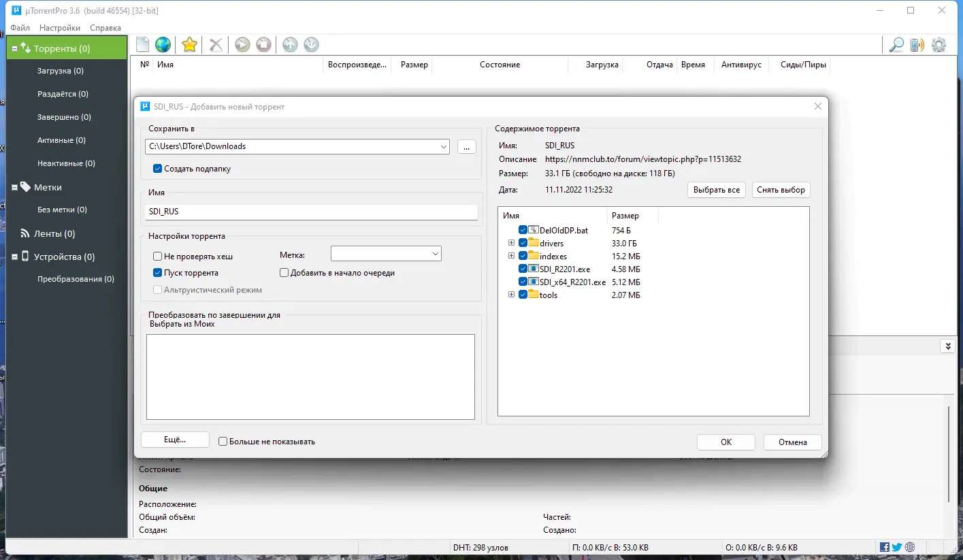The width and height of the screenshot is (963, 560).
Task: Check Добавить в начало очереди
Action: pos(284,273)
